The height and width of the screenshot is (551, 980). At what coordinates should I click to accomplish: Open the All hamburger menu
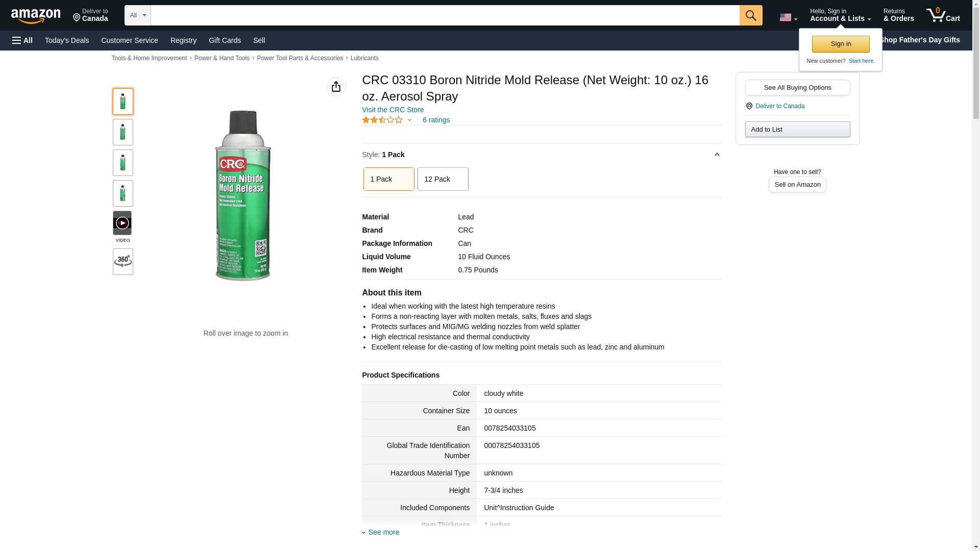(22, 40)
